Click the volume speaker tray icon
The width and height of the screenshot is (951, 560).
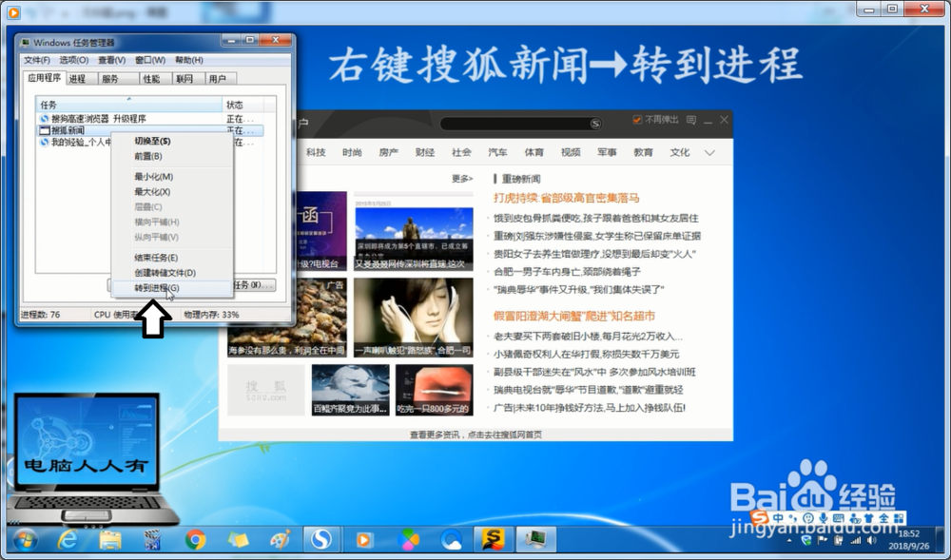[871, 540]
